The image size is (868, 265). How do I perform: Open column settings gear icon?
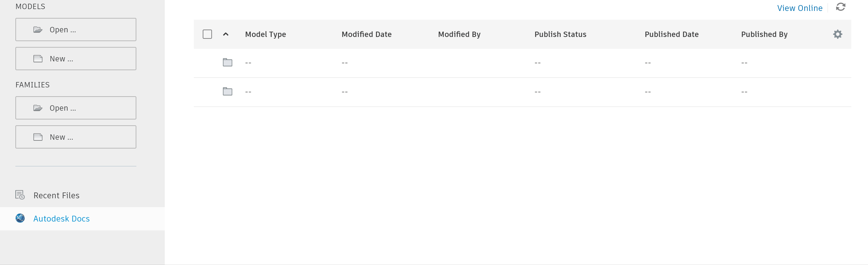click(837, 34)
